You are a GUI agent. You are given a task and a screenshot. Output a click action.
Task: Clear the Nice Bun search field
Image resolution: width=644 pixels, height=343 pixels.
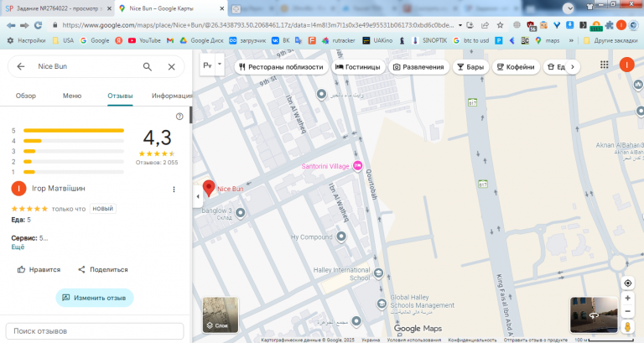pyautogui.click(x=172, y=66)
